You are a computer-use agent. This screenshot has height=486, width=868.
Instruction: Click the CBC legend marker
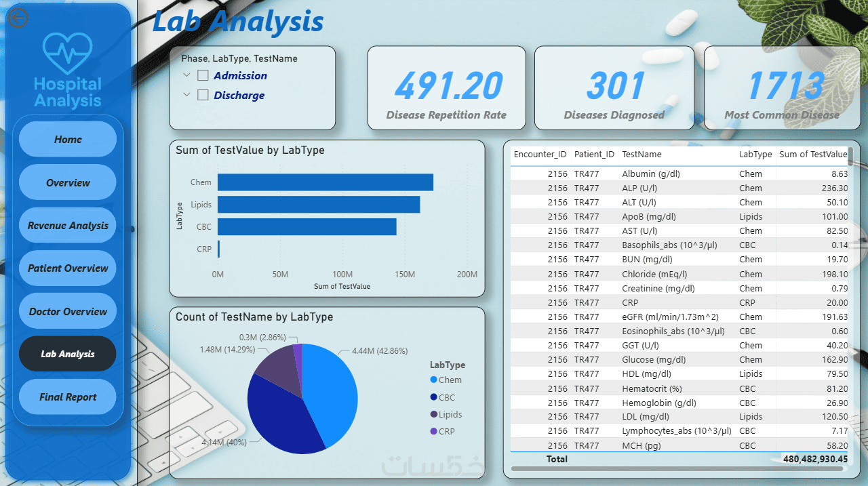[x=433, y=398]
